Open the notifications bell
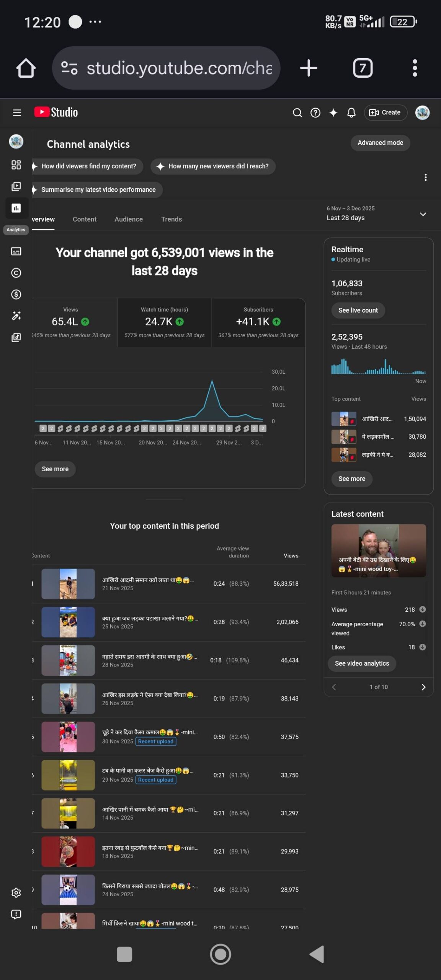Viewport: 441px width, 980px height. pyautogui.click(x=351, y=113)
